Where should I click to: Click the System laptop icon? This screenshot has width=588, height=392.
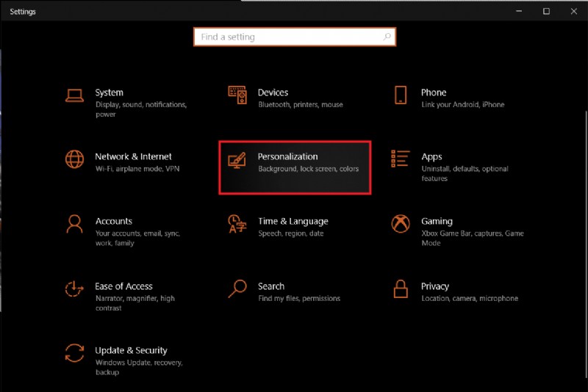tap(75, 95)
